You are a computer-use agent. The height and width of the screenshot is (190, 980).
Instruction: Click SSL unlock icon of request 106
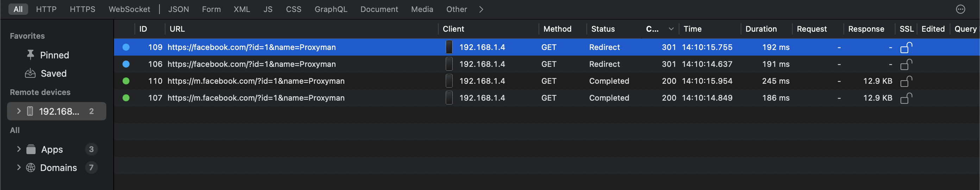906,64
